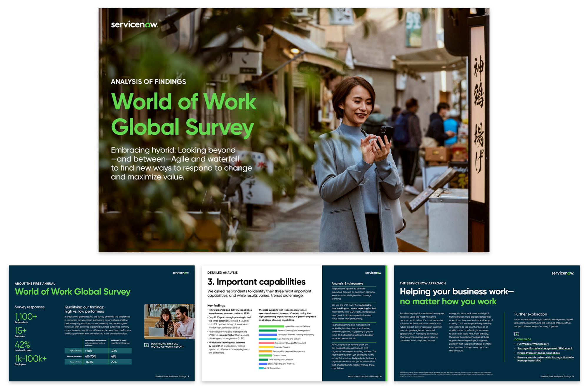
Task: Click the Strategic Planning yellow chart bar
Action: pos(266,347)
